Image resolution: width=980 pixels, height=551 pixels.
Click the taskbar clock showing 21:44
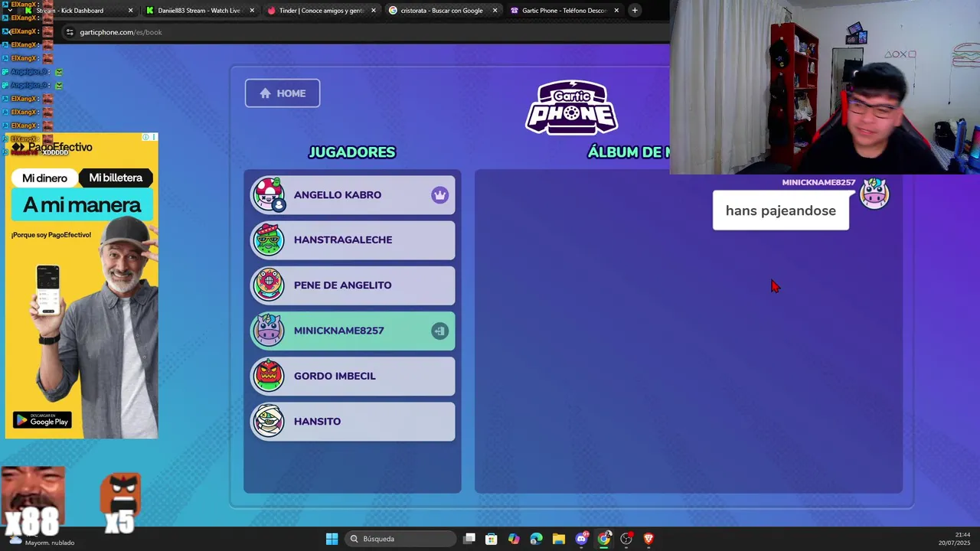coord(955,539)
